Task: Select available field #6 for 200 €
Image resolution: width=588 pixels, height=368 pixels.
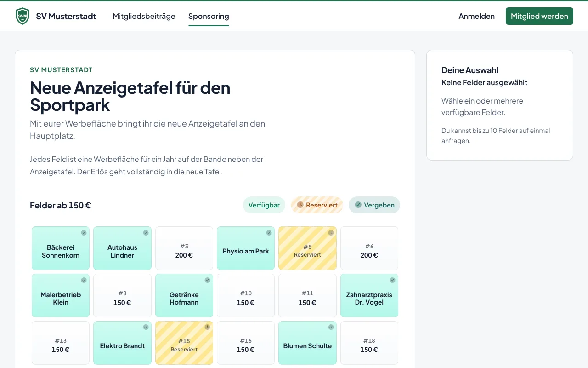Action: pyautogui.click(x=369, y=248)
